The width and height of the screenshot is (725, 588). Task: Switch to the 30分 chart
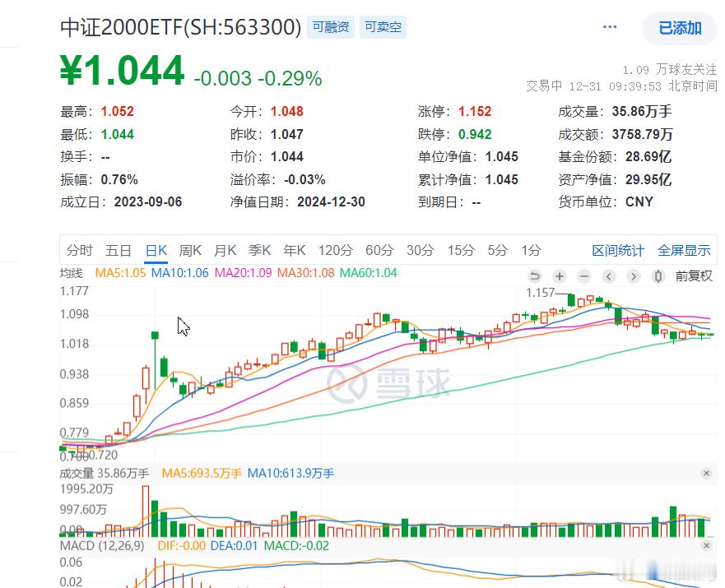click(x=421, y=250)
